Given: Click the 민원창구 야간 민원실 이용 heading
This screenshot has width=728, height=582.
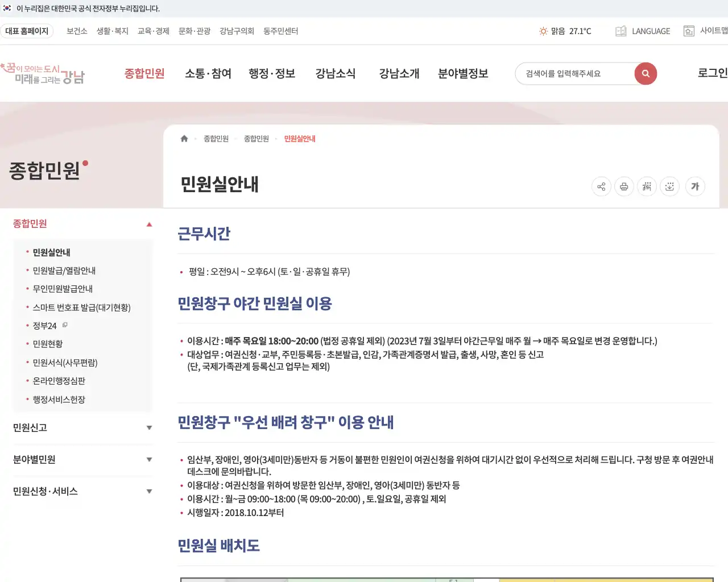Looking at the screenshot, I should click(x=255, y=304).
